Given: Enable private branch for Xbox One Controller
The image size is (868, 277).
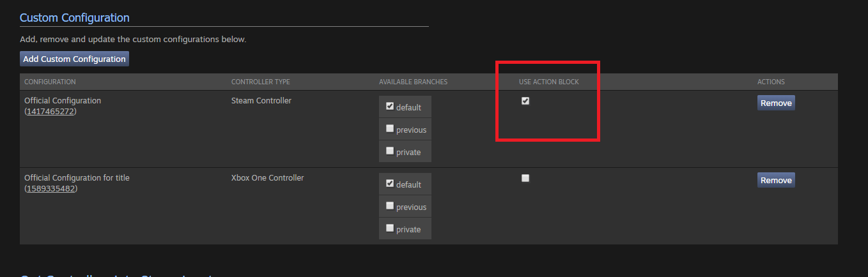Looking at the screenshot, I should point(390,228).
